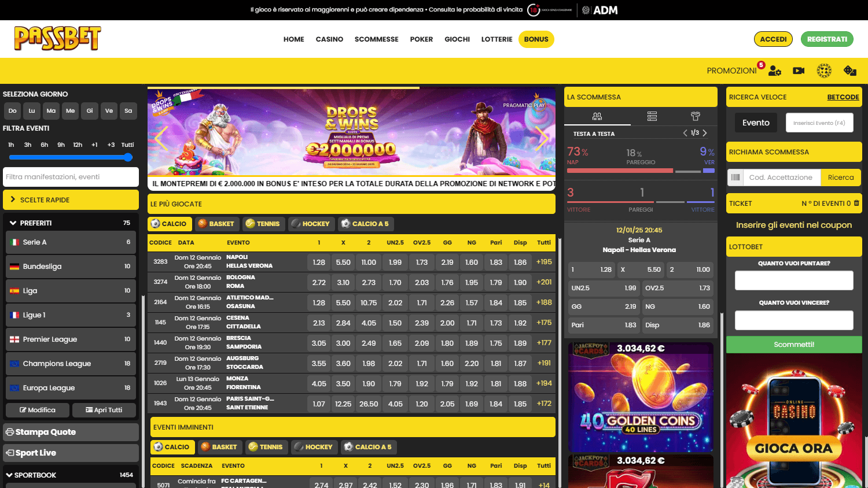Select BASKET tab under Le Più Giocate
This screenshot has height=488, width=868.
point(216,224)
